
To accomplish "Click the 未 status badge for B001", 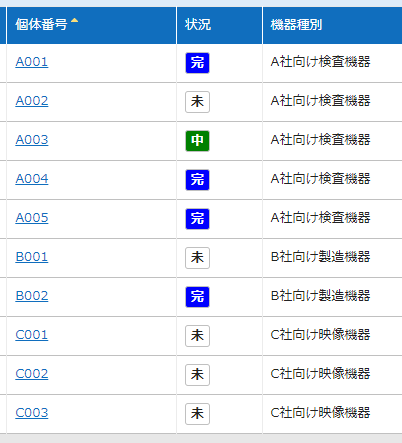I will (x=197, y=258).
